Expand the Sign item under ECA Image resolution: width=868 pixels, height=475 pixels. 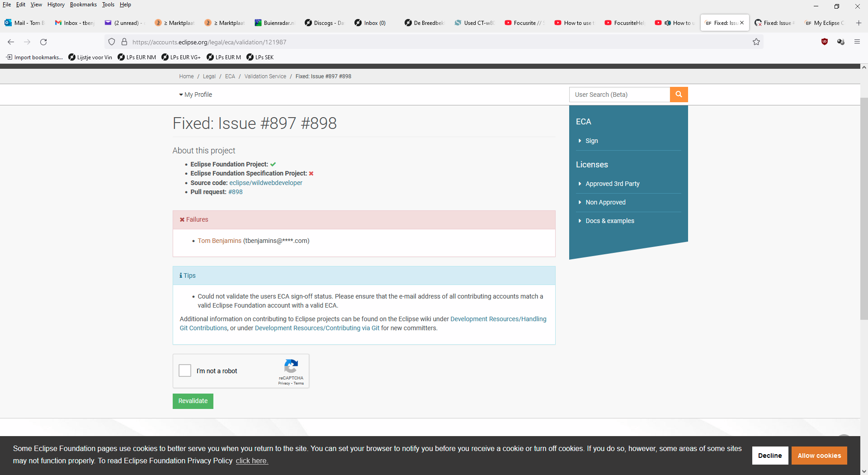coord(591,141)
